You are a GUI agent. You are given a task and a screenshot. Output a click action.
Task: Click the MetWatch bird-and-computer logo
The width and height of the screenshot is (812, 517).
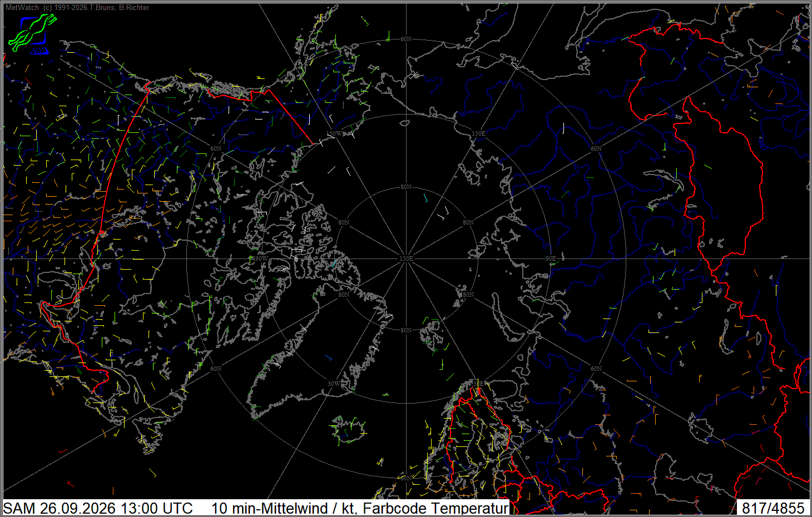tap(32, 33)
